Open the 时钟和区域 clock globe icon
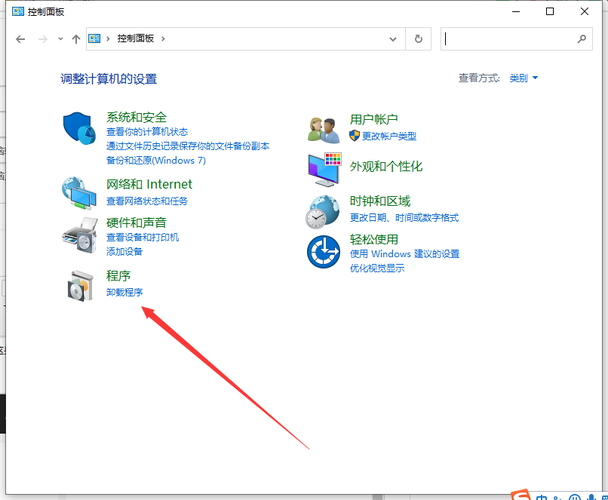Image resolution: width=608 pixels, height=500 pixels. (322, 212)
